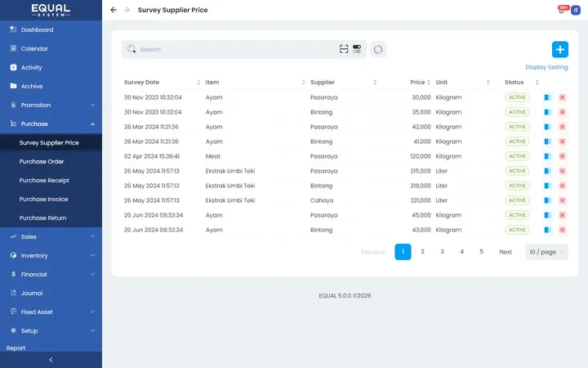Delete the Meat Pasaraya 120,000 row
Viewport: 588px width, 368px height.
[x=562, y=156]
